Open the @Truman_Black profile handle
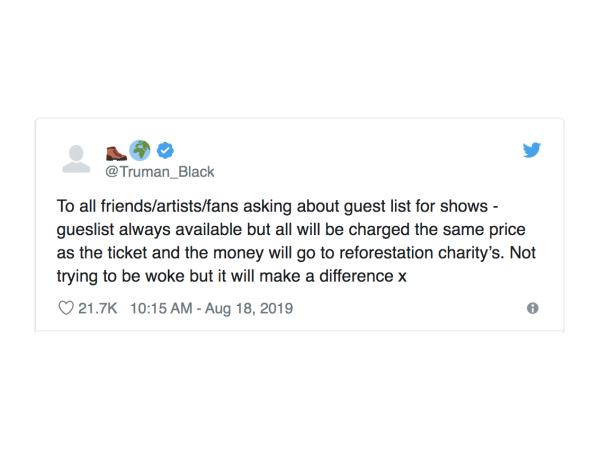 (x=160, y=172)
